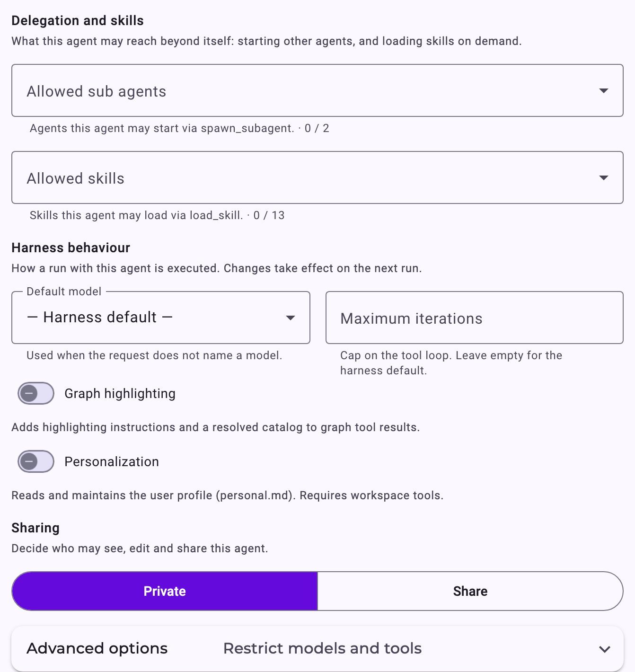The width and height of the screenshot is (635, 672).
Task: Click the Allowed skills dropdown arrow
Action: pyautogui.click(x=603, y=177)
